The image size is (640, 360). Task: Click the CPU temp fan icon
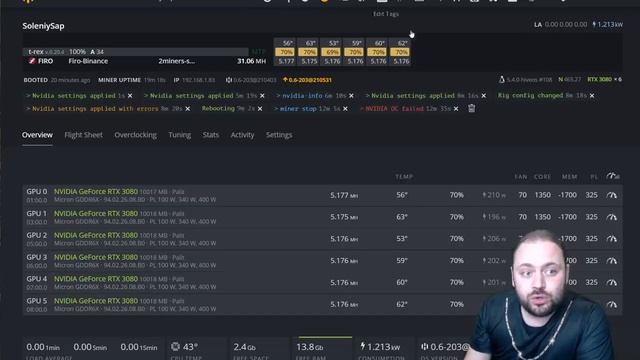pos(175,347)
